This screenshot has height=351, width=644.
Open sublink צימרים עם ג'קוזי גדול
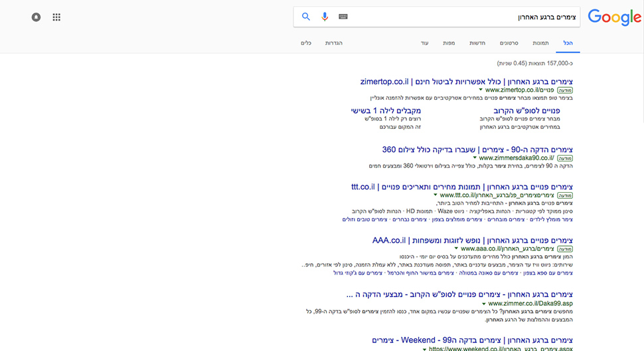click(358, 273)
